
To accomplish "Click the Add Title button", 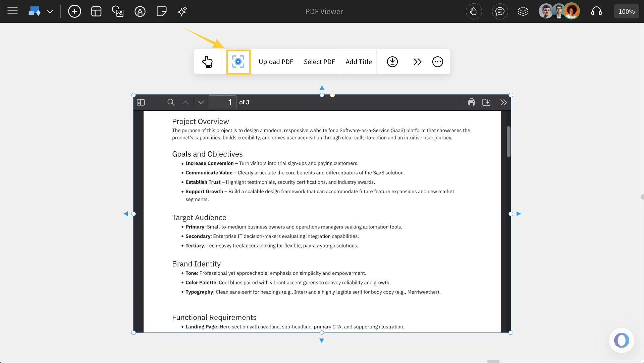I will click(x=358, y=62).
